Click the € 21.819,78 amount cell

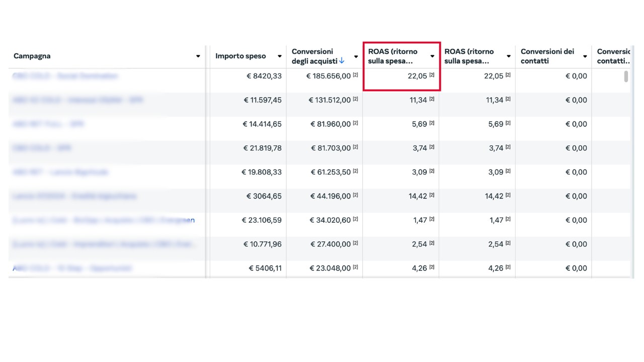[263, 148]
